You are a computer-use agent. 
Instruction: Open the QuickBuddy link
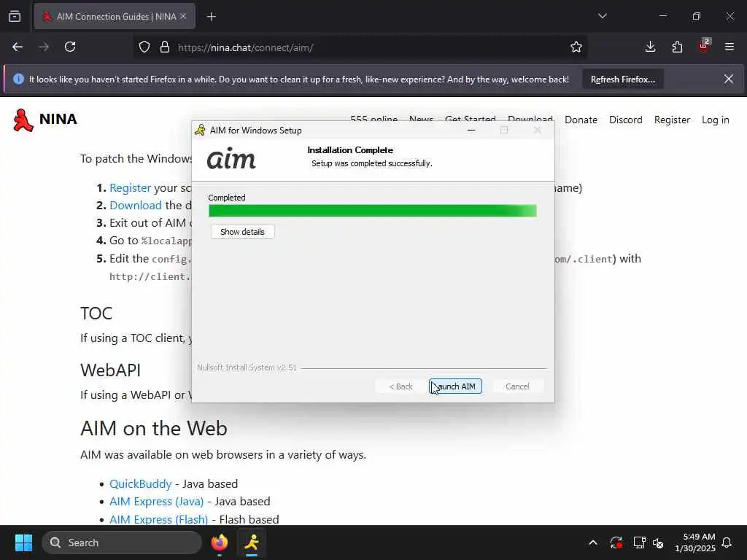pos(141,484)
